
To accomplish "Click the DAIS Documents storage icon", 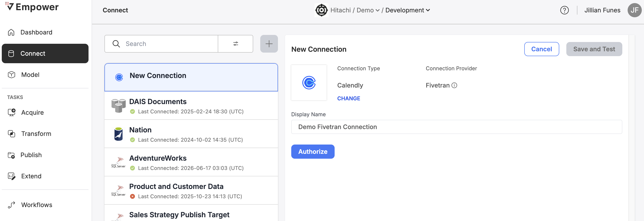I will point(118,106).
